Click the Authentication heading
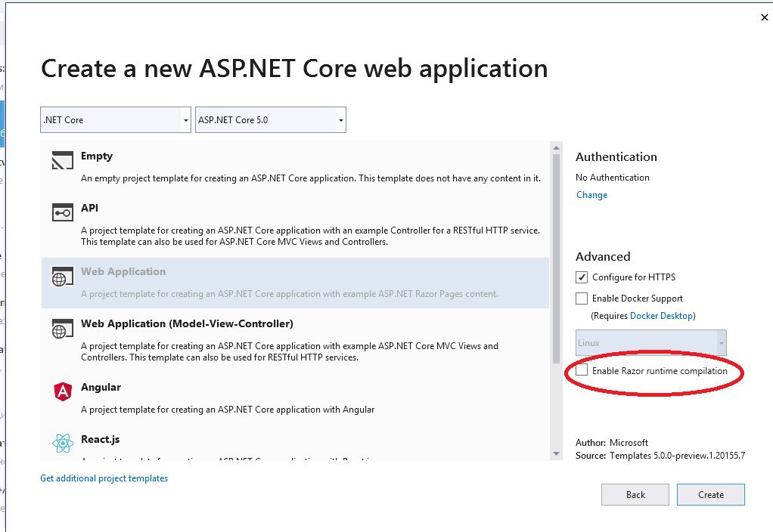This screenshot has height=532, width=773. (x=616, y=156)
